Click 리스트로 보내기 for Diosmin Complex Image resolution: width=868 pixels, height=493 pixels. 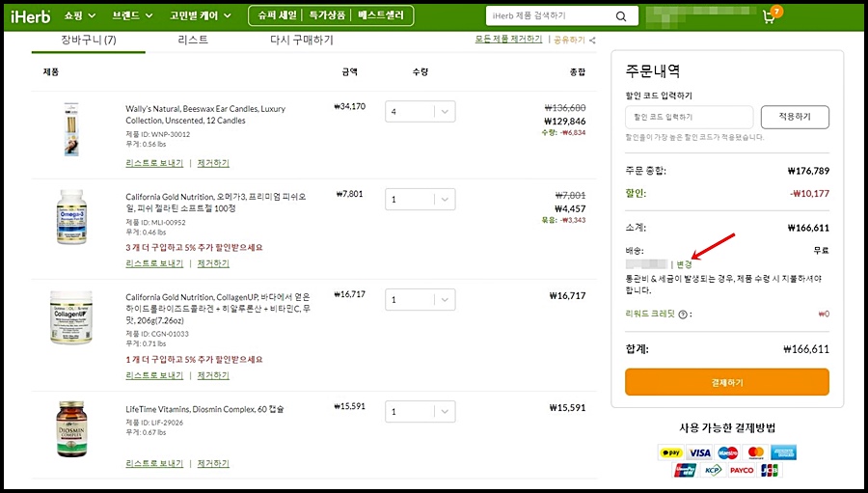[x=154, y=463]
